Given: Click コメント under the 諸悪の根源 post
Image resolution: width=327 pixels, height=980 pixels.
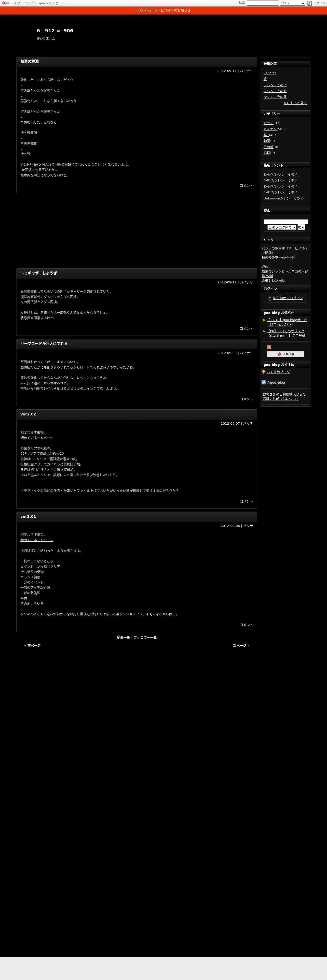Looking at the screenshot, I should pos(246,186).
